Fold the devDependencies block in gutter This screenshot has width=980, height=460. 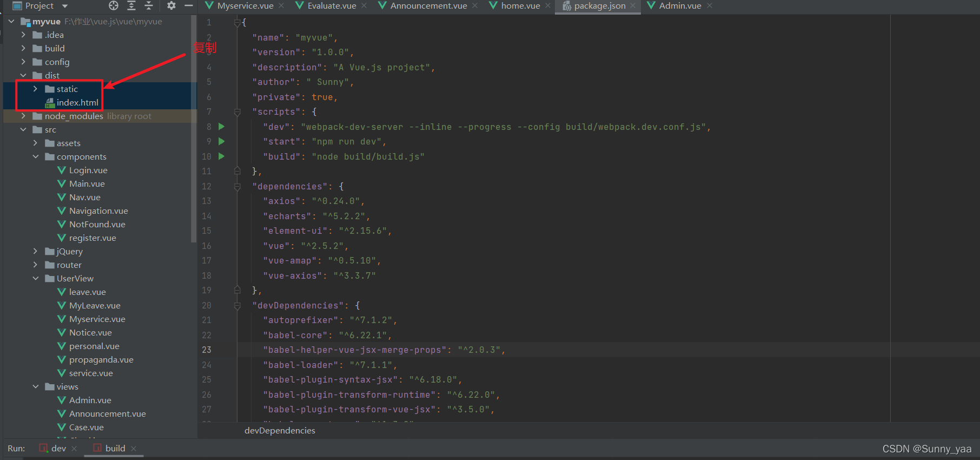[x=237, y=305]
